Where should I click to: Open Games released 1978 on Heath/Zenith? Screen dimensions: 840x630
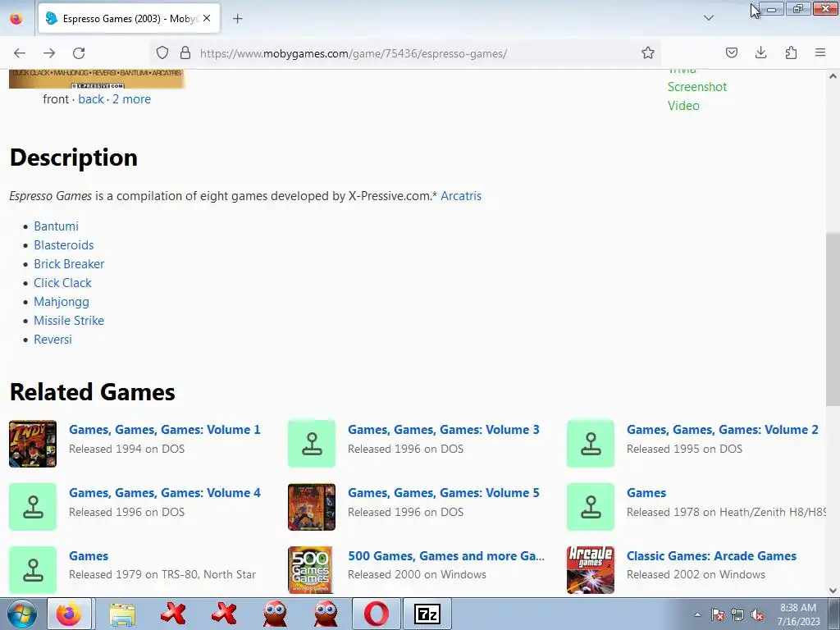[x=646, y=493]
